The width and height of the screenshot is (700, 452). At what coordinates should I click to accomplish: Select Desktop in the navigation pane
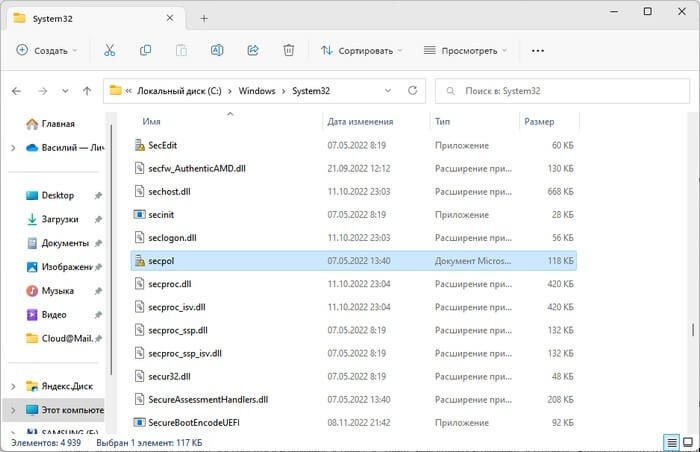click(58, 195)
